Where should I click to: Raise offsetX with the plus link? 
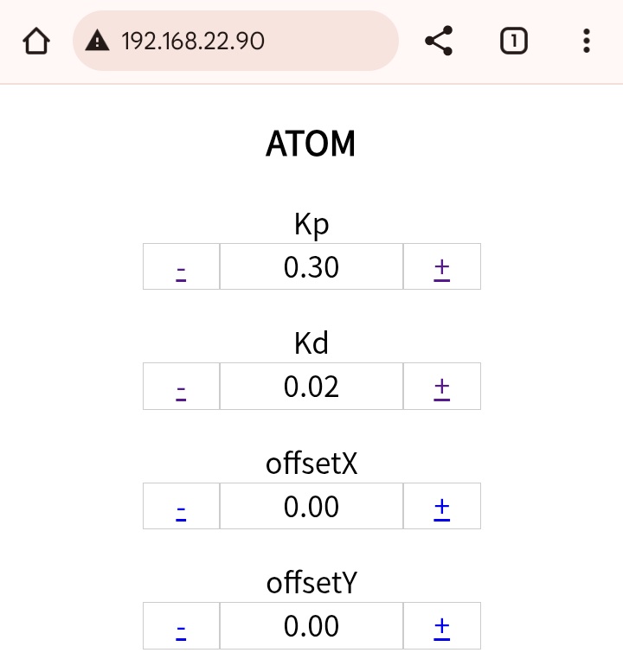pos(442,510)
